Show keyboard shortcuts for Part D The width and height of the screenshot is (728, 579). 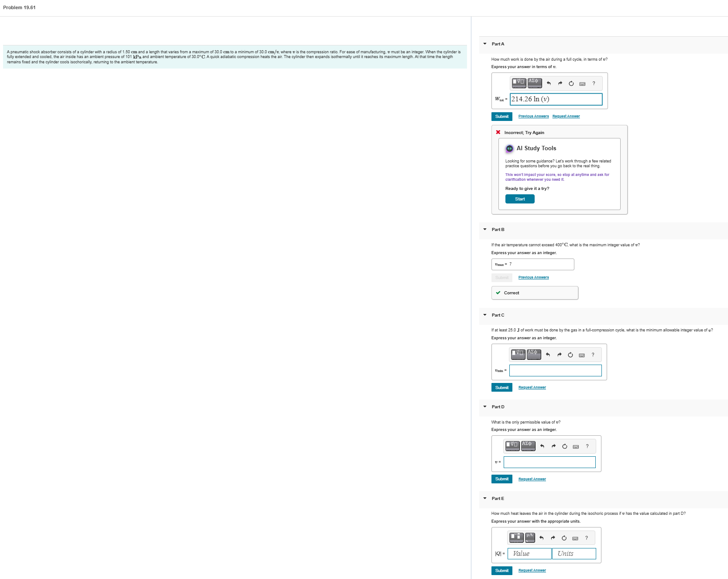(x=576, y=447)
